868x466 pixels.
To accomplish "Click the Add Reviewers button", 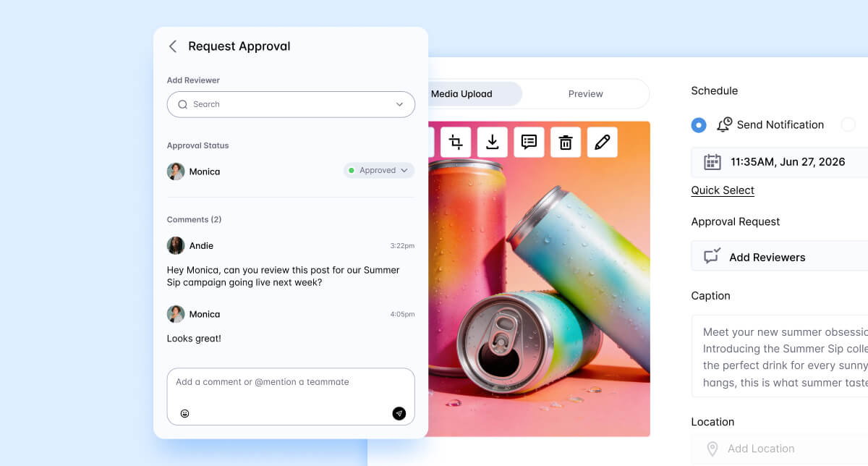I will tap(780, 257).
